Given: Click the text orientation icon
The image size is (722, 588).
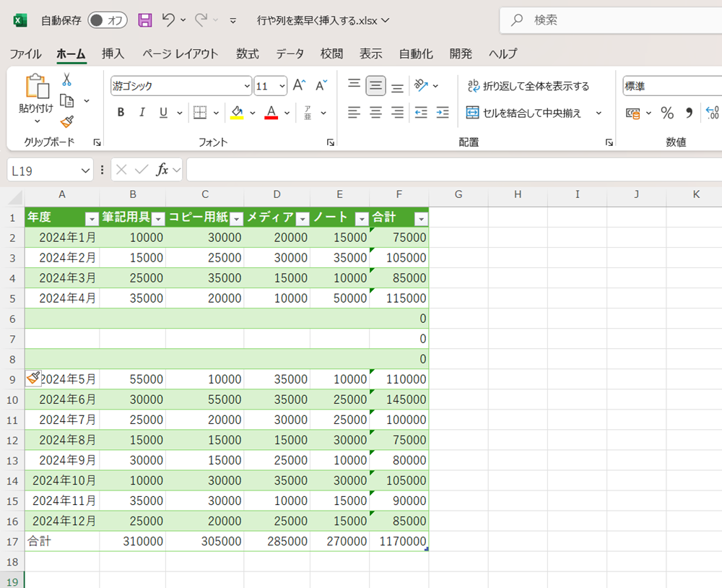Looking at the screenshot, I should 422,85.
